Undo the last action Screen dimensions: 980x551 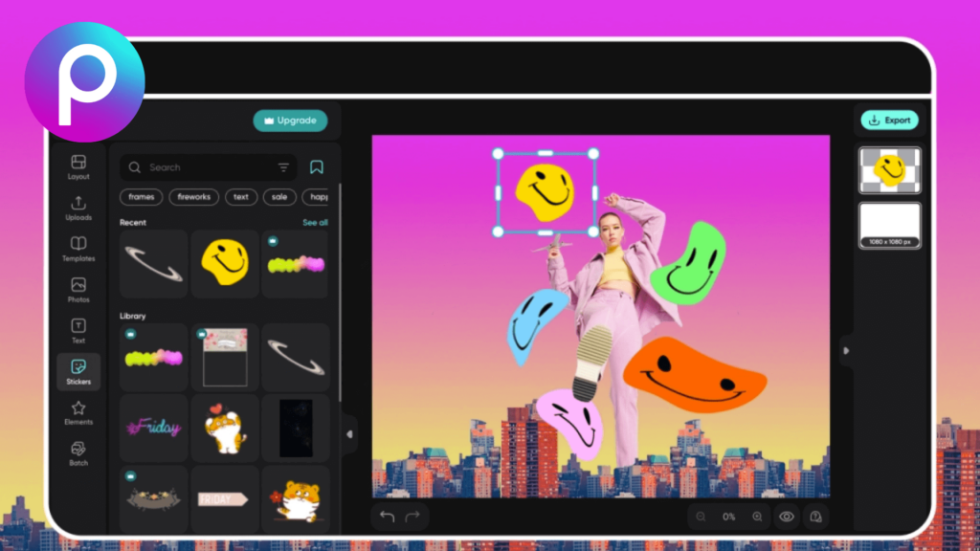(386, 517)
